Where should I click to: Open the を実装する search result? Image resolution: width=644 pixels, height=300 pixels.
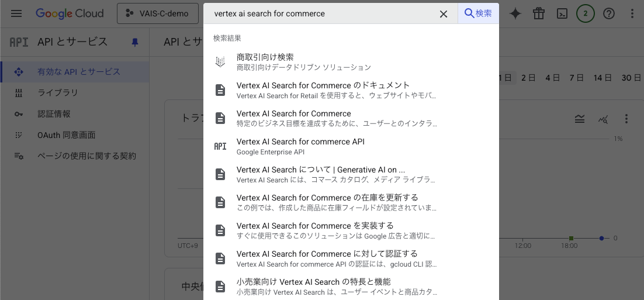pos(351,230)
